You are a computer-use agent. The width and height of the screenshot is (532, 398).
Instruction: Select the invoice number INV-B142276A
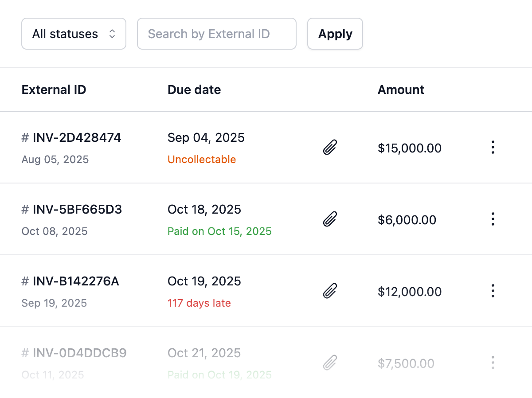(x=76, y=281)
